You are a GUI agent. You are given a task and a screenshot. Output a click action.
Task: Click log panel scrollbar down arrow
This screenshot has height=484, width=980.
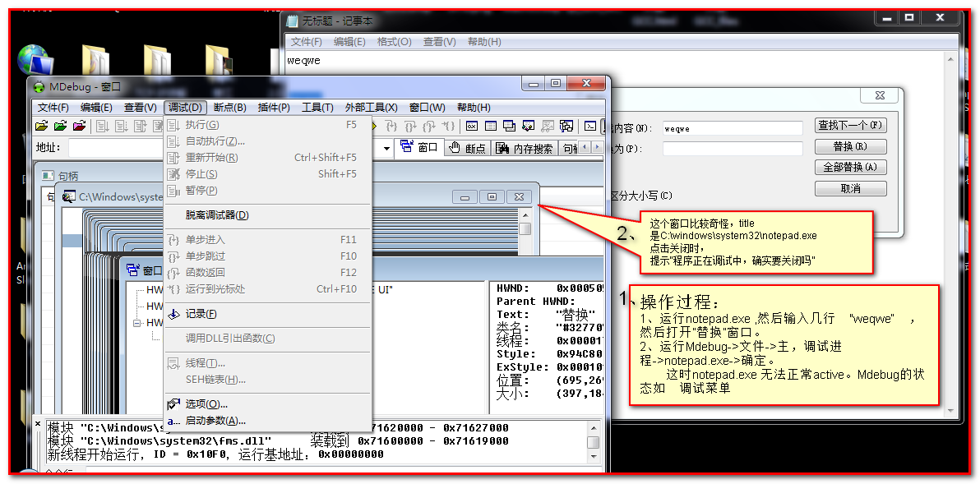(x=593, y=457)
